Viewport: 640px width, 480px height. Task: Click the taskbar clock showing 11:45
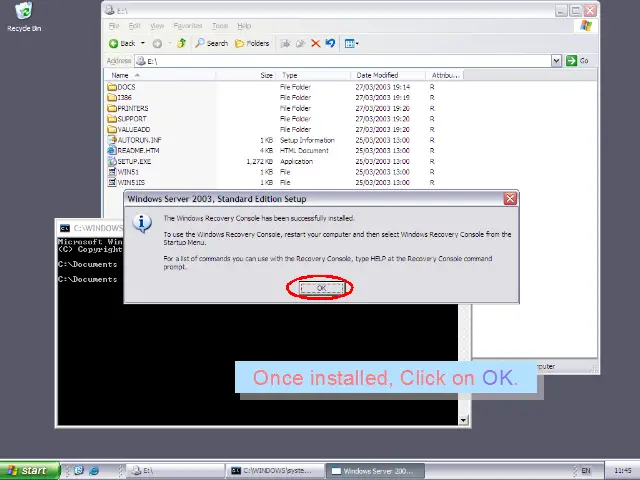pos(623,471)
